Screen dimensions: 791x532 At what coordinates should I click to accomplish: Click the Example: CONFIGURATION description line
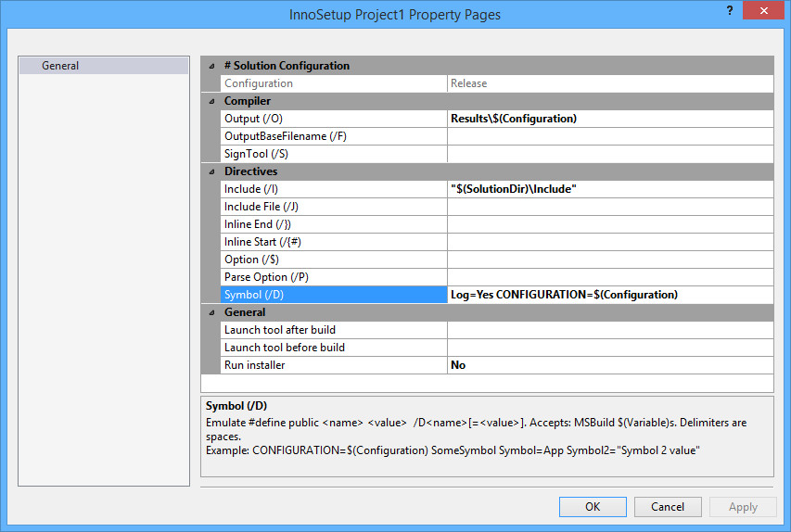coord(453,450)
